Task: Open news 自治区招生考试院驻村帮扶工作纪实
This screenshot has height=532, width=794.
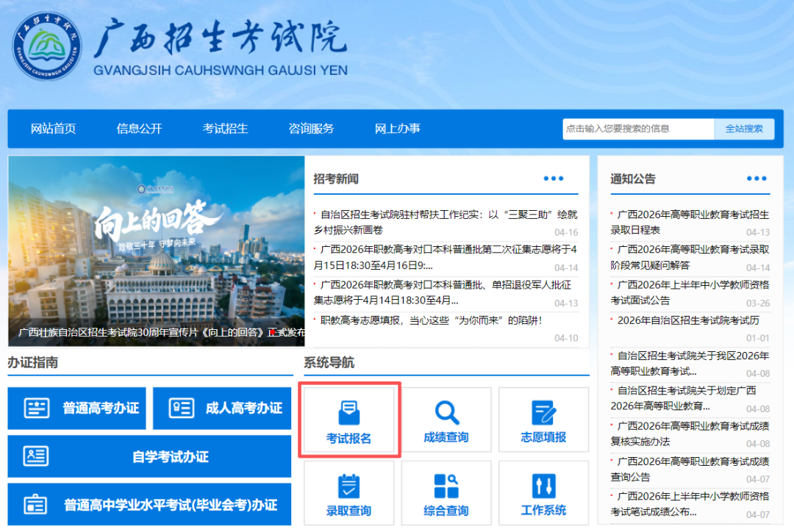Action: click(x=446, y=222)
